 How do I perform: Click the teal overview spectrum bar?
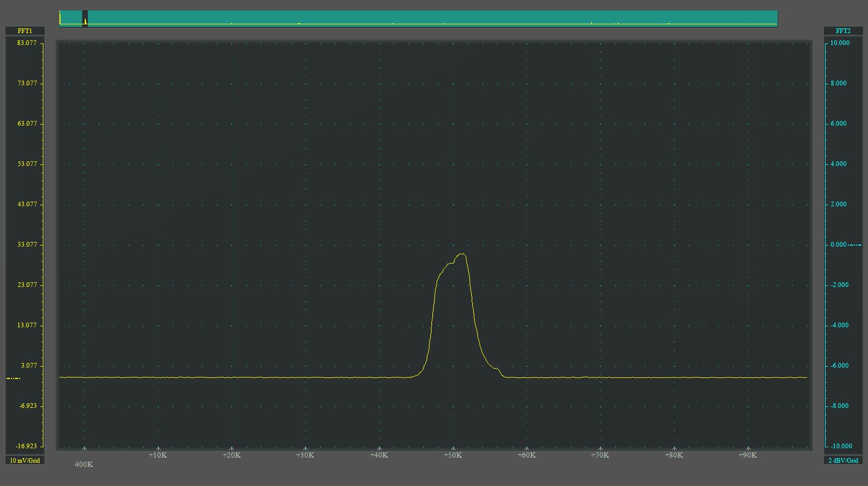419,19
